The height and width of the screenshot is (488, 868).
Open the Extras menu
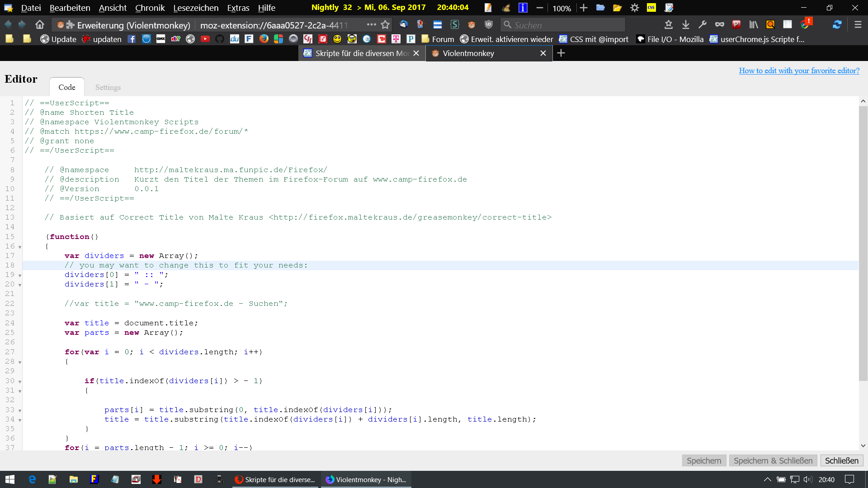tap(238, 8)
